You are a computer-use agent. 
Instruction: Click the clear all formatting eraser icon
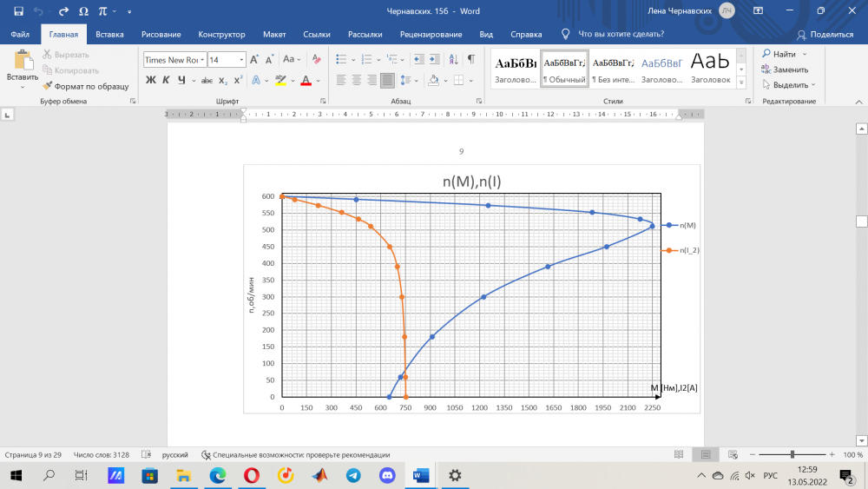tap(316, 60)
